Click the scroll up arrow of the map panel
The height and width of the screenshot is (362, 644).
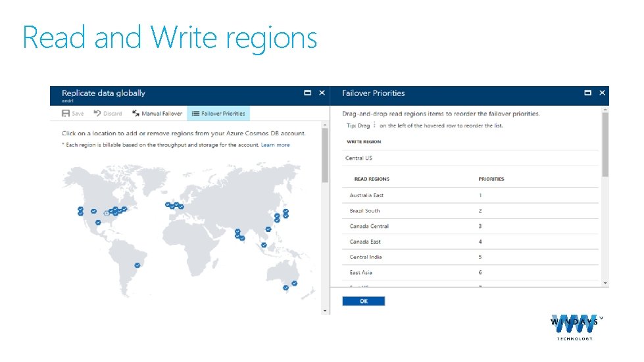(325, 125)
